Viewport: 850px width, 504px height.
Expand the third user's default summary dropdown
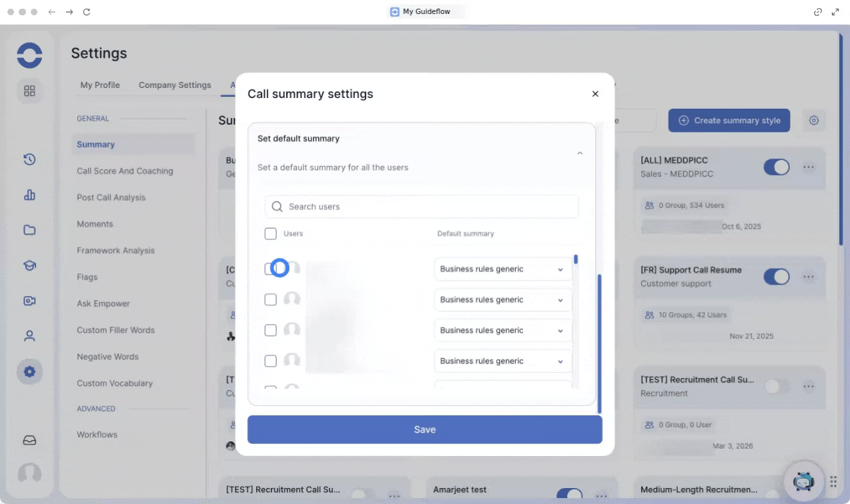click(x=502, y=331)
